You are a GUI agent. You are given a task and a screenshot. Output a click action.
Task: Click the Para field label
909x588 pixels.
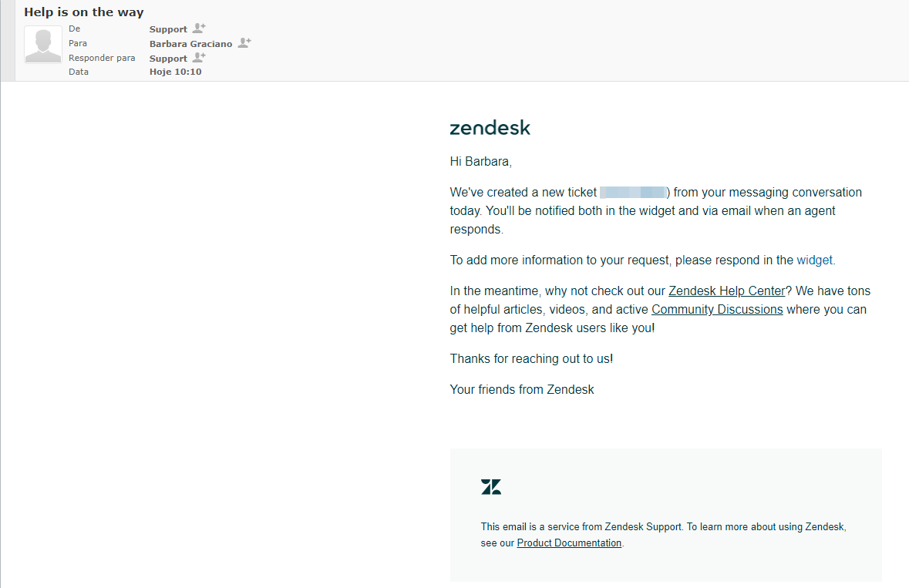[x=78, y=42]
